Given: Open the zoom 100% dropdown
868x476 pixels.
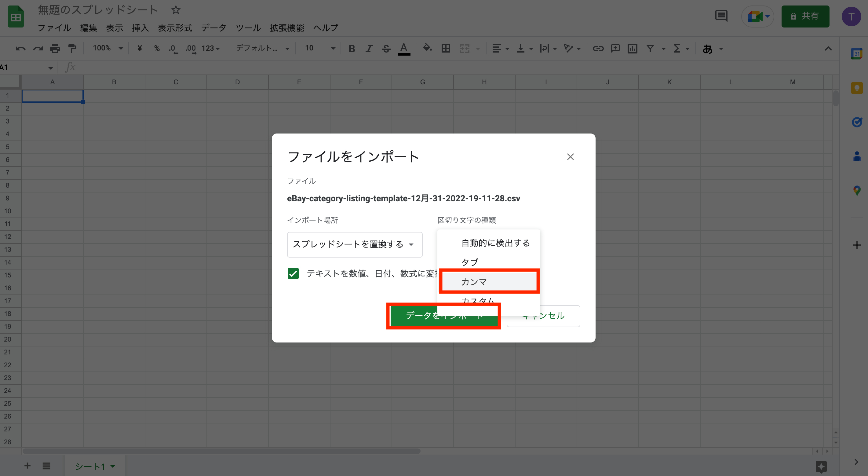Looking at the screenshot, I should [108, 49].
